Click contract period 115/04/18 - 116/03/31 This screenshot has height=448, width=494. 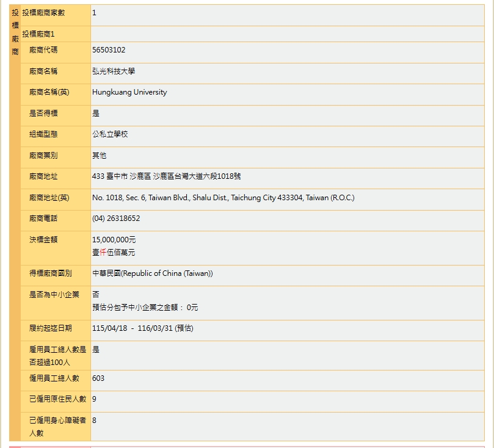coord(133,328)
